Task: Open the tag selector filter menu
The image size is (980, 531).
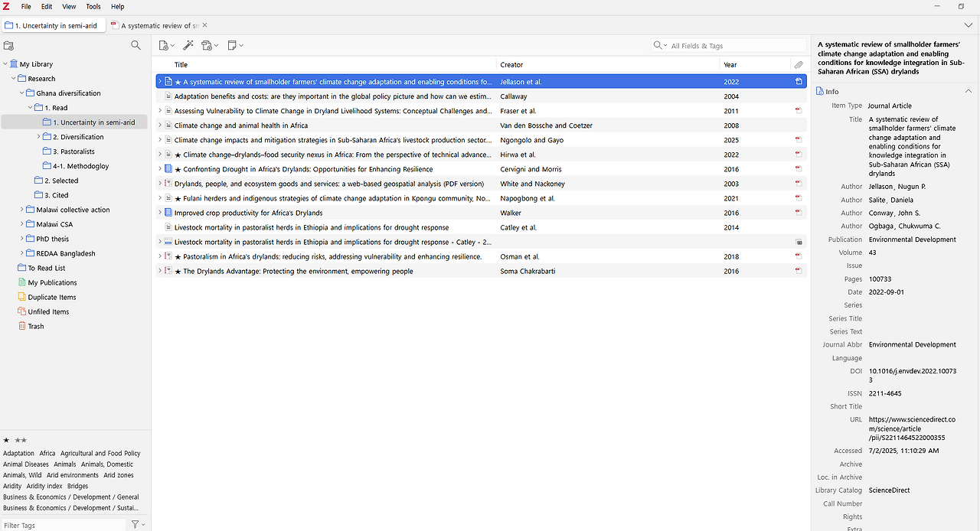Action: [138, 525]
